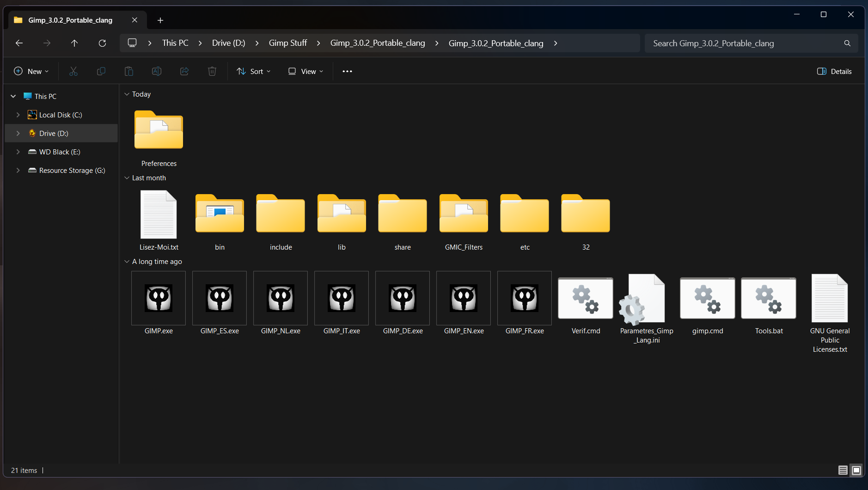Open the Sort dropdown menu
868x490 pixels.
pyautogui.click(x=254, y=71)
